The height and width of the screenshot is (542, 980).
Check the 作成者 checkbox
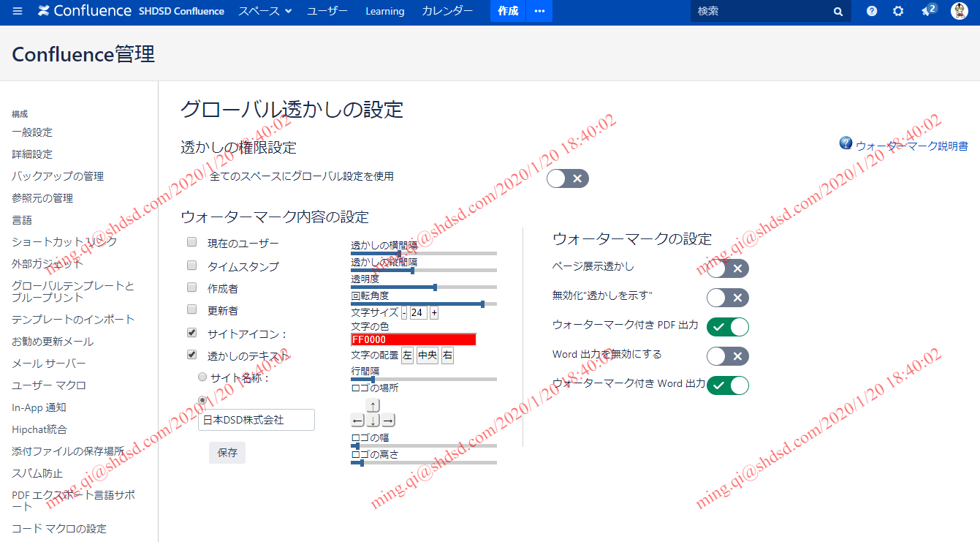(191, 287)
